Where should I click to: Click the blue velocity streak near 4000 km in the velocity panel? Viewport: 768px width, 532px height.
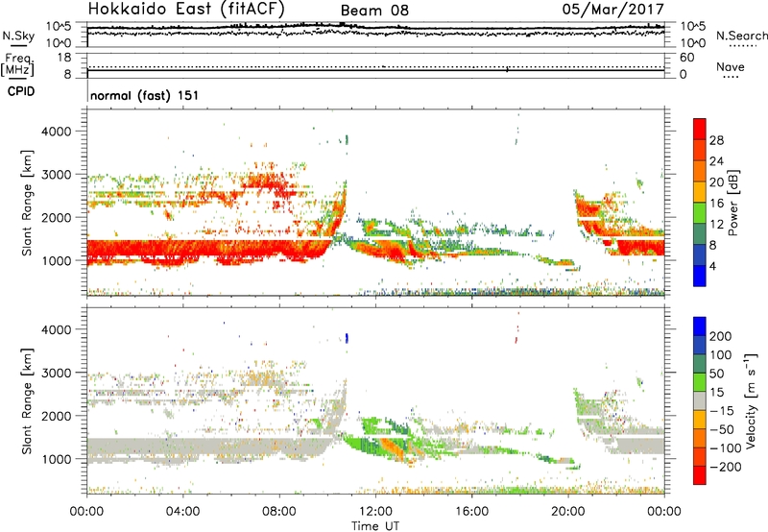(x=347, y=337)
